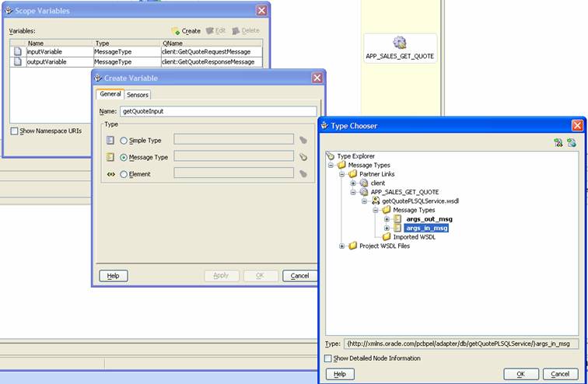Expand the Project WSDL Files node
Image resolution: width=588 pixels, height=384 pixels.
341,246
